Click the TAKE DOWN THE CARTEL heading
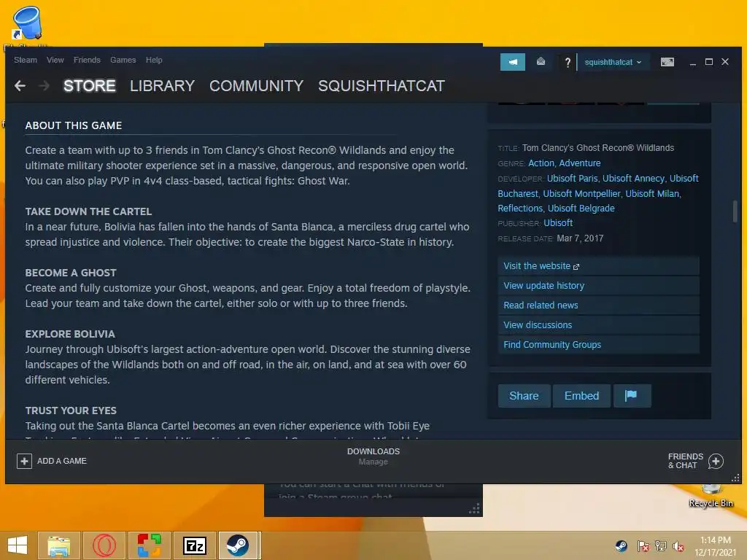Viewport: 747px width, 560px height. tap(88, 211)
